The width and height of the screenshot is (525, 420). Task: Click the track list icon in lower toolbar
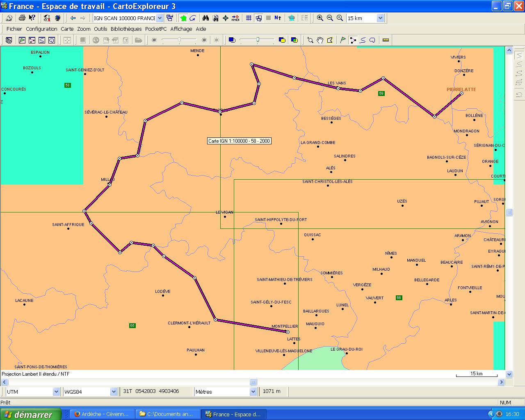coord(42,40)
